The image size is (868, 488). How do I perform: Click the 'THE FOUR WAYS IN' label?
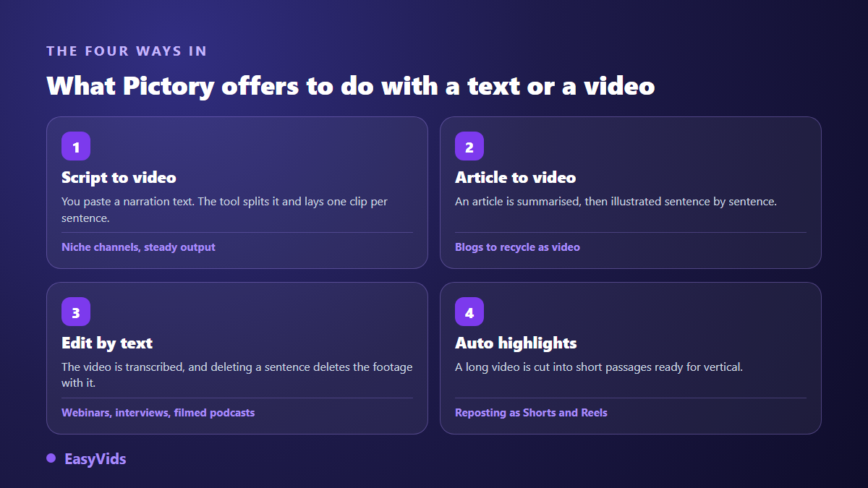click(127, 51)
